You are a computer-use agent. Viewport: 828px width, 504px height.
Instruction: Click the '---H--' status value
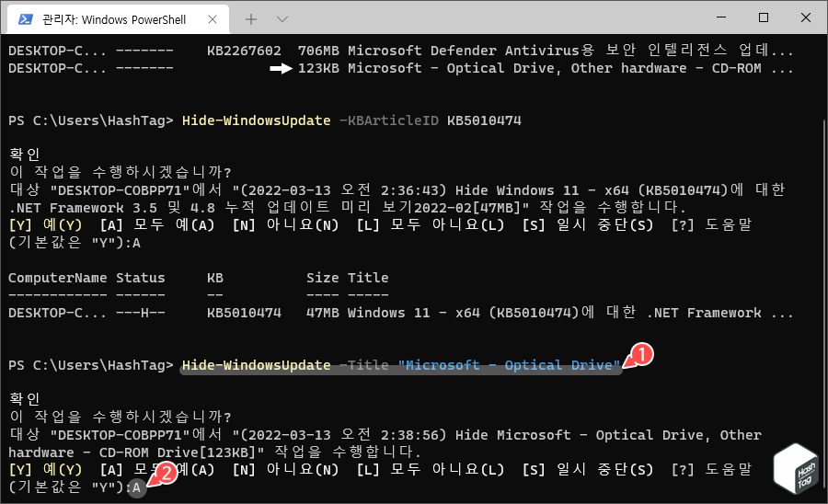point(141,313)
